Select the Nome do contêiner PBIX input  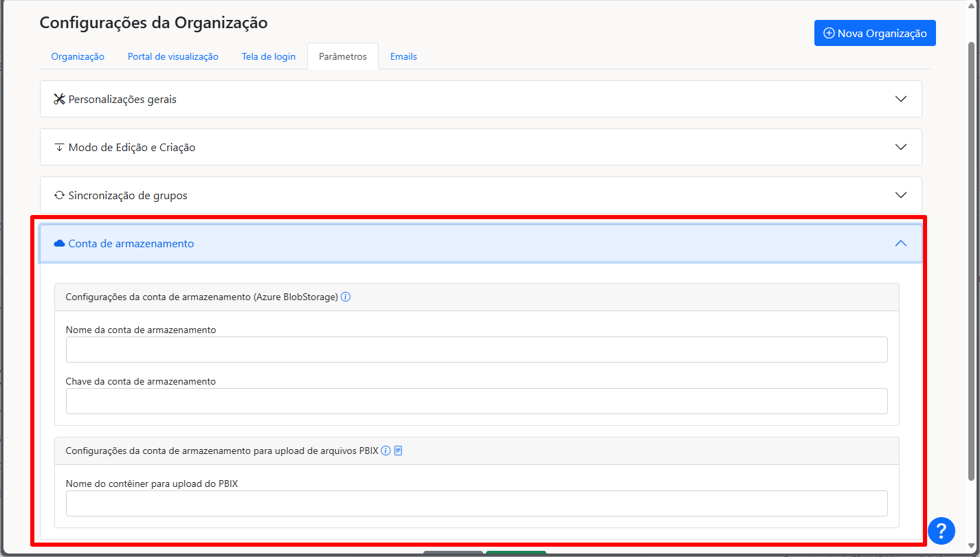[476, 503]
